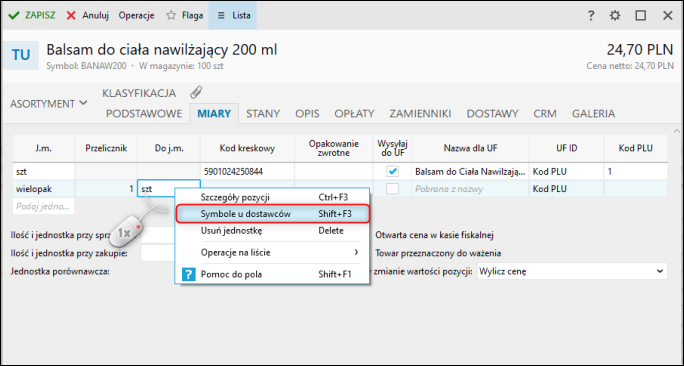This screenshot has width=684, height=366.
Task: Switch to the STANY tab
Action: [x=263, y=114]
